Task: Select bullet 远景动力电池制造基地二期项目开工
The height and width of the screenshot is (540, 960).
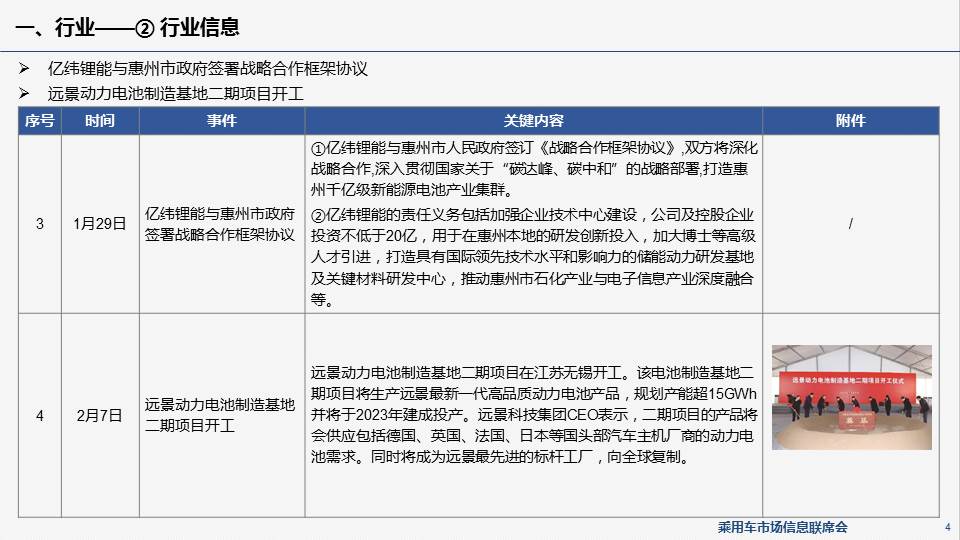Action: point(176,94)
